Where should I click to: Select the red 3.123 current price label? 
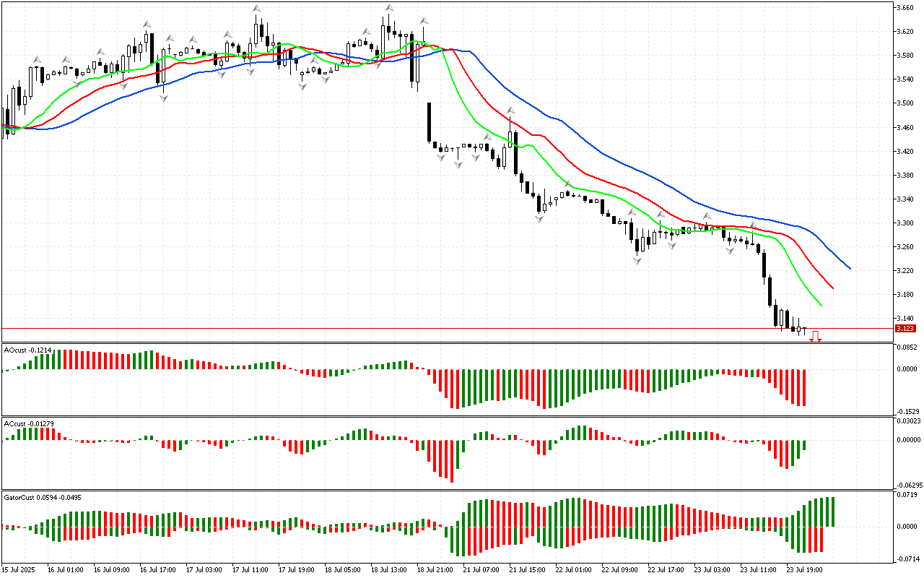[x=905, y=329]
